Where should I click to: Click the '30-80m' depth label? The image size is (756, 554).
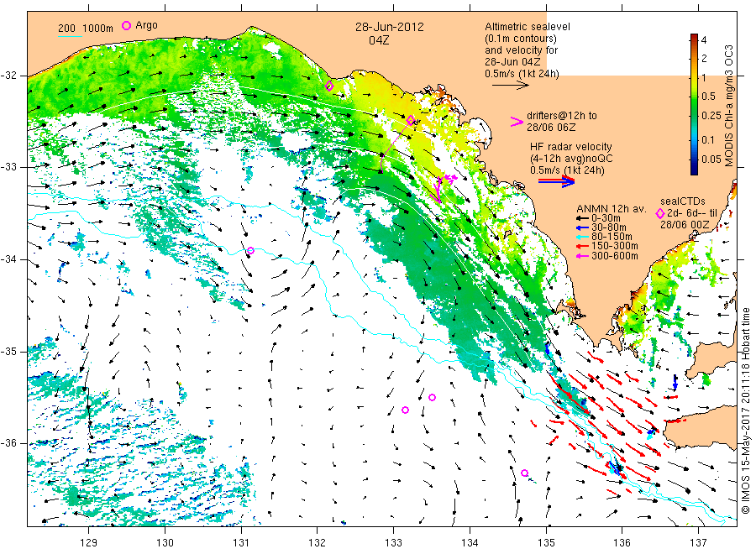[x=608, y=227]
